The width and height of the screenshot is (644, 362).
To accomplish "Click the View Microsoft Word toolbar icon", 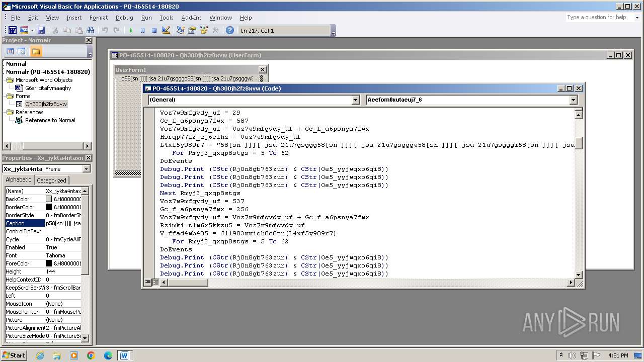I will [x=13, y=31].
